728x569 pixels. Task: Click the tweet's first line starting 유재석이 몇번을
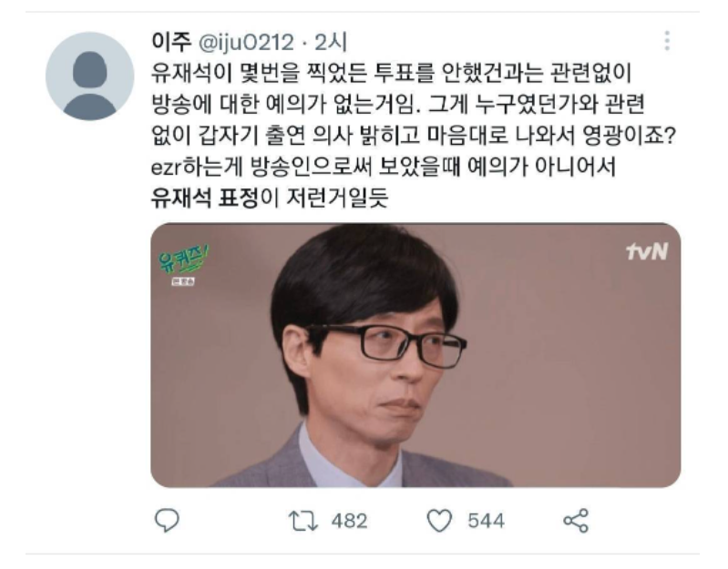[x=392, y=73]
